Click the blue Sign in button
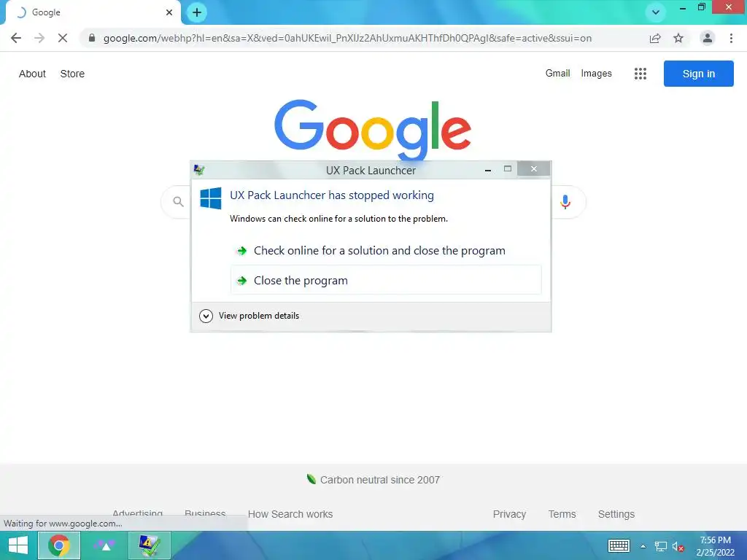The image size is (747, 560). click(698, 74)
